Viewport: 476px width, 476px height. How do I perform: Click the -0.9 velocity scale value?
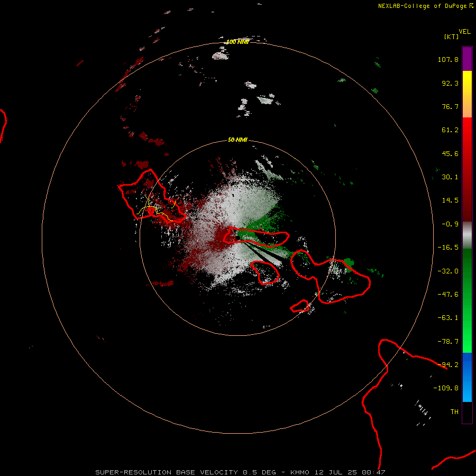[450, 224]
